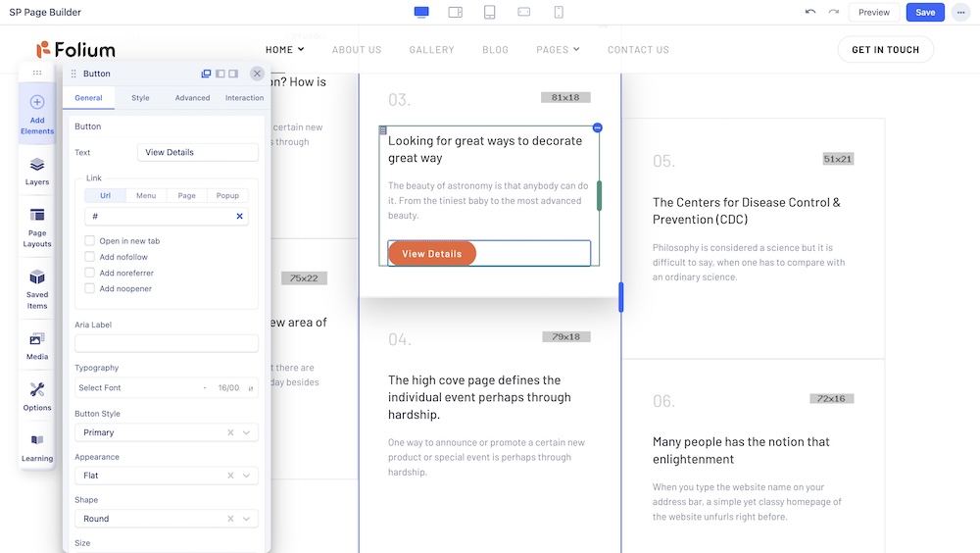Check the Add noopener option
The width and height of the screenshot is (980, 553).
(90, 288)
